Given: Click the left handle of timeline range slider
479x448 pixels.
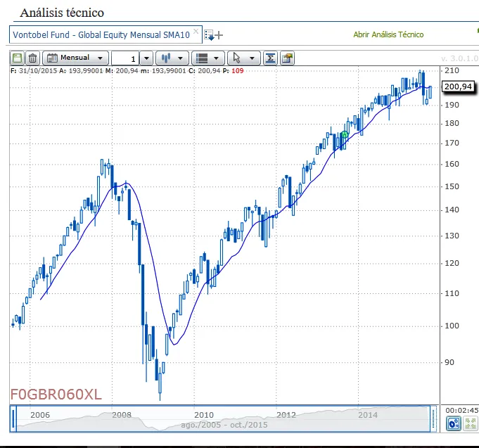Looking at the screenshot, I should (x=14, y=419).
